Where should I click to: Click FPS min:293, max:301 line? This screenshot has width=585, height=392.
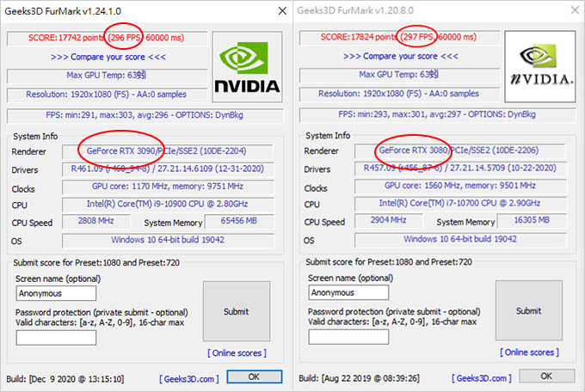click(437, 114)
